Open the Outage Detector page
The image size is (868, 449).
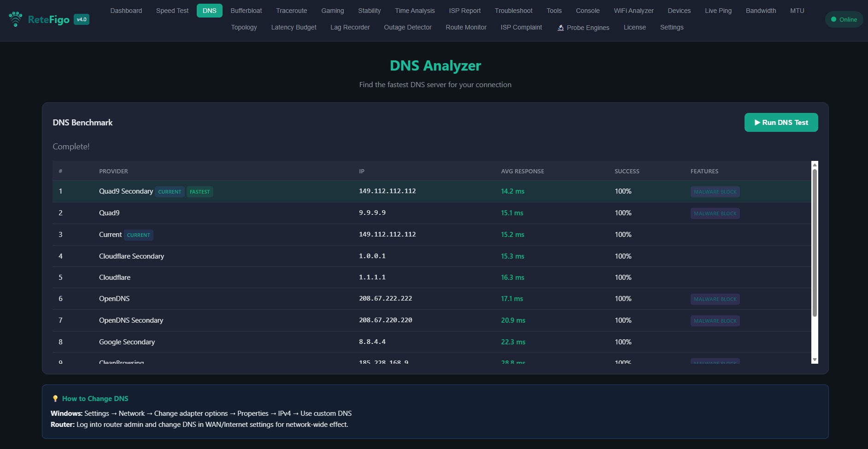[x=407, y=27]
